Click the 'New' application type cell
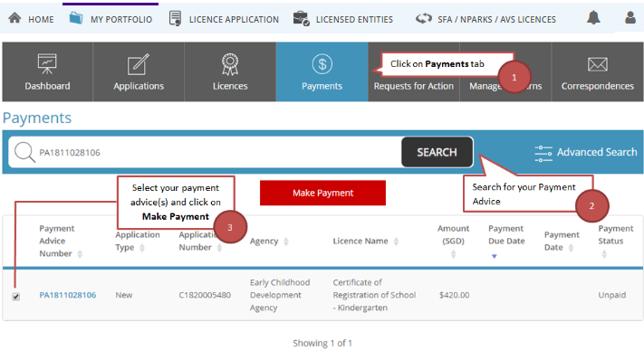This screenshot has width=644, height=351. coord(124,295)
